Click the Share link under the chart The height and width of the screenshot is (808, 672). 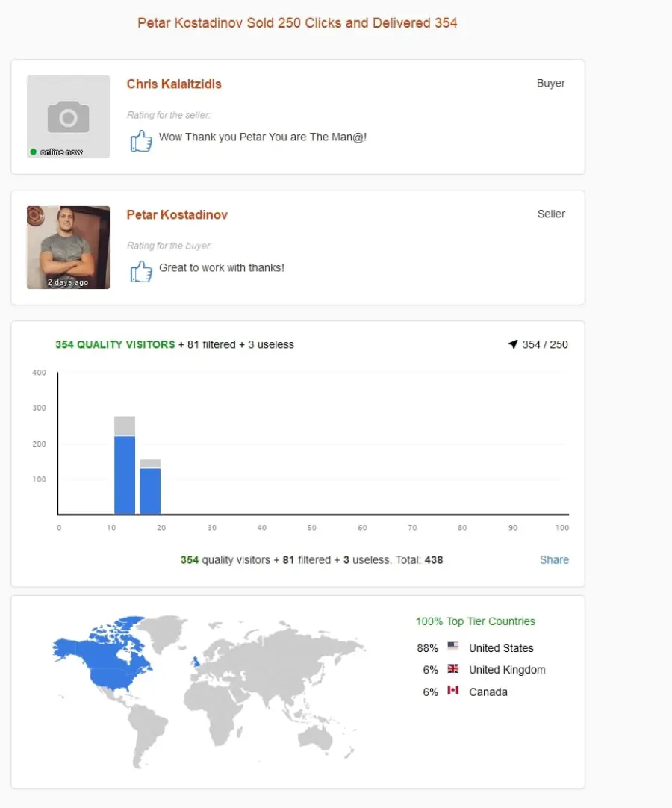click(554, 559)
